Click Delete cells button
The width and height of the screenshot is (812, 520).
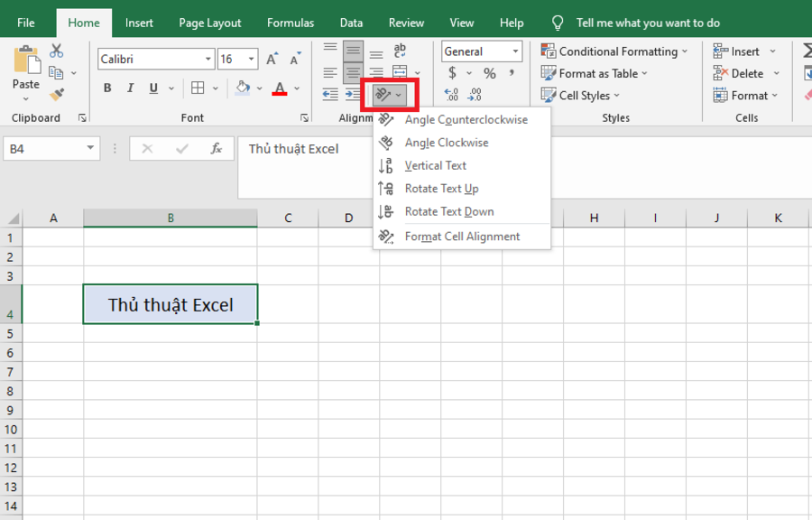pos(738,73)
